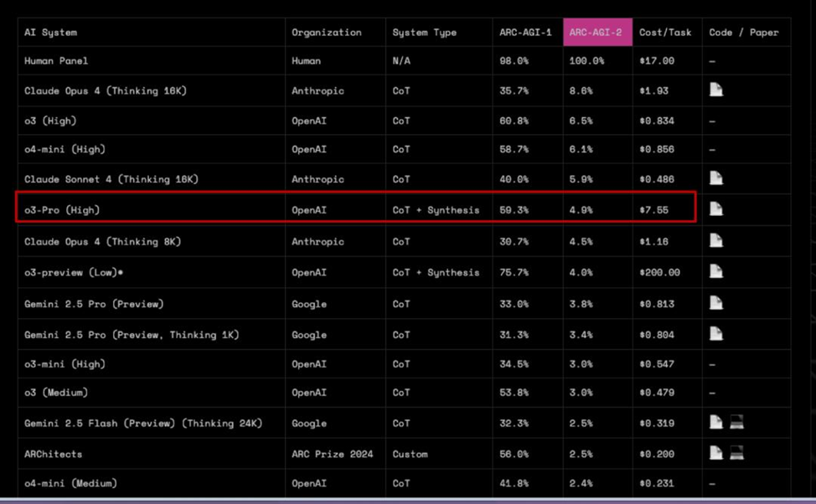Click the 59.3% score for o3-Pro

514,209
